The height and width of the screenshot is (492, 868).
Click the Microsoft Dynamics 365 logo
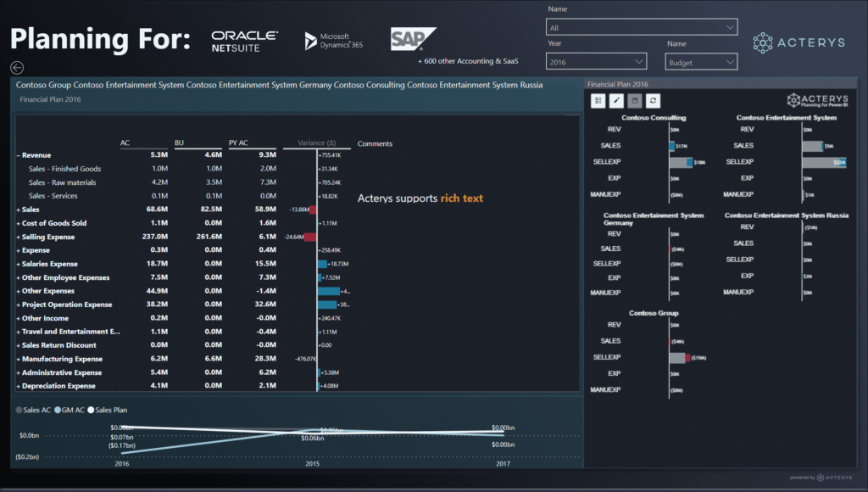coord(334,41)
